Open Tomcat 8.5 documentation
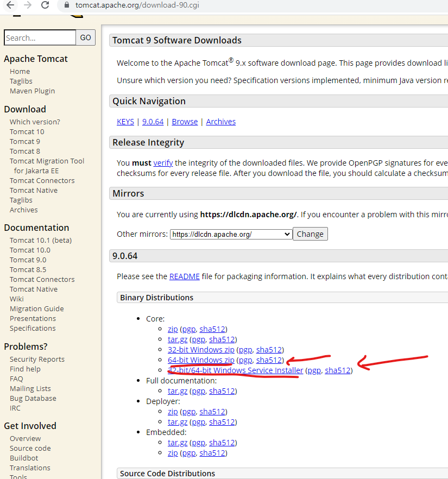448x479 pixels. [x=28, y=270]
